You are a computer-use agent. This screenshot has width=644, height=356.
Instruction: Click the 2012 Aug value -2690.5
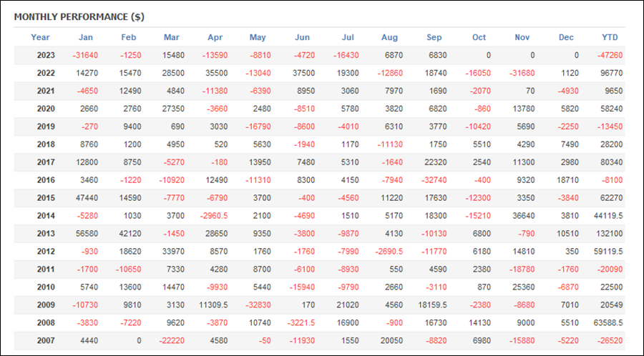(388, 252)
